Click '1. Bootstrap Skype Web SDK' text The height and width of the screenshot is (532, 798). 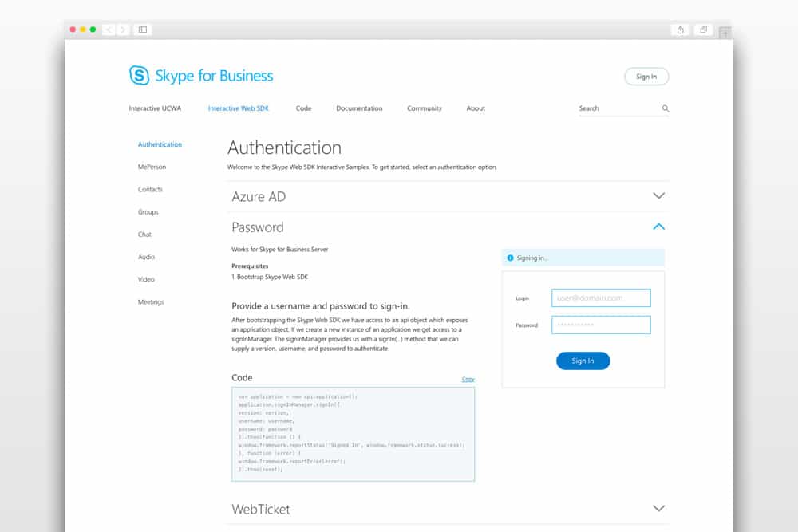click(x=270, y=278)
